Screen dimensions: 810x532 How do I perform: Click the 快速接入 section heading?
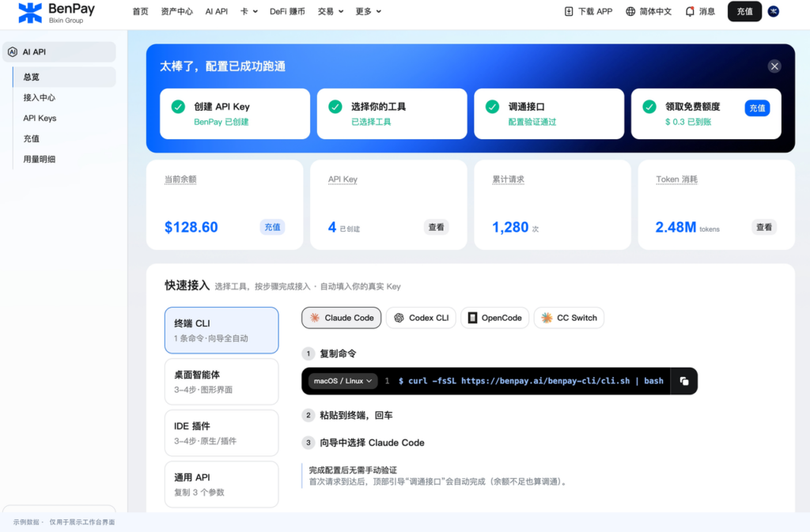(187, 285)
